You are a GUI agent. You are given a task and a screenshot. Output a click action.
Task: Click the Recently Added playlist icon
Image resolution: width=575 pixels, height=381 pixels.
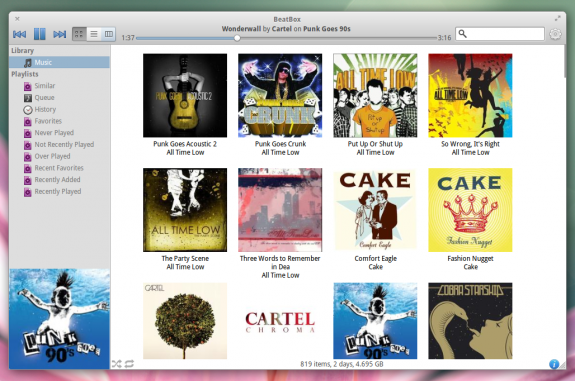pyautogui.click(x=28, y=180)
